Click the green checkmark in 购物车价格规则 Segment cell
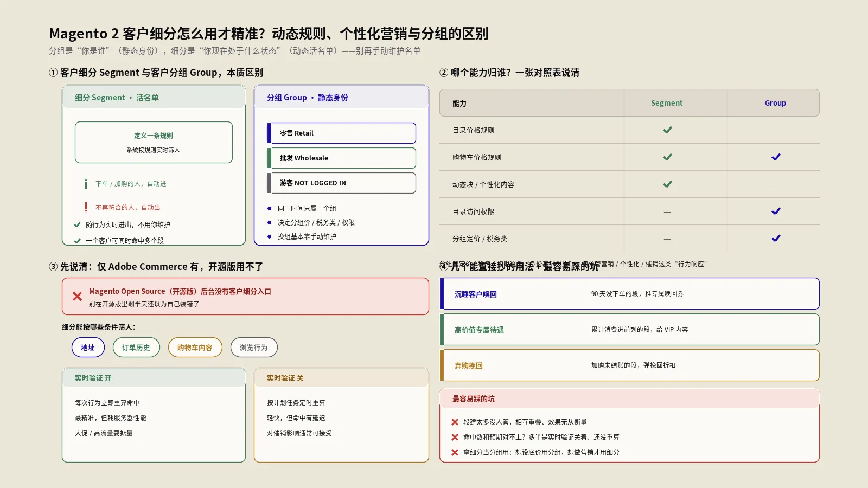The height and width of the screenshot is (488, 868). point(667,157)
